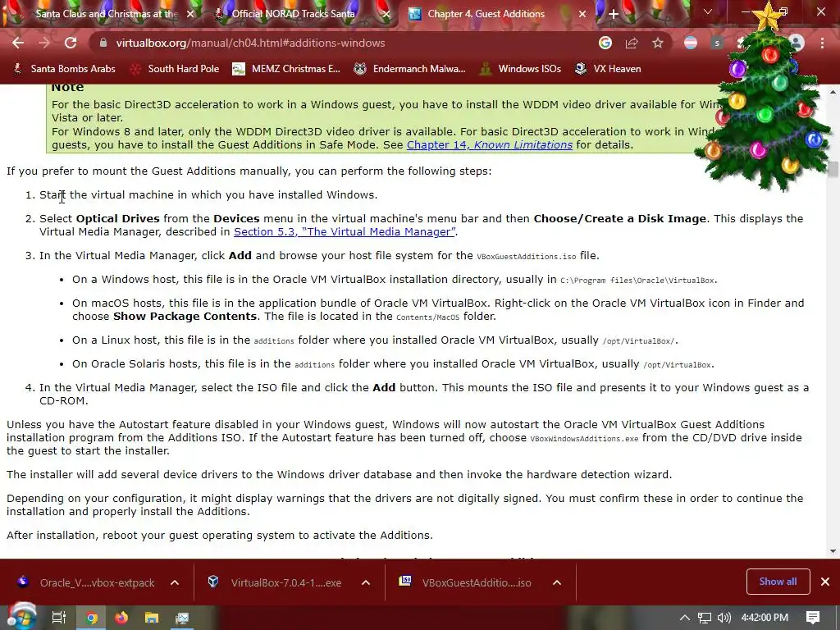Image resolution: width=840 pixels, height=630 pixels.
Task: Click the Note heading in green box
Action: click(x=67, y=87)
